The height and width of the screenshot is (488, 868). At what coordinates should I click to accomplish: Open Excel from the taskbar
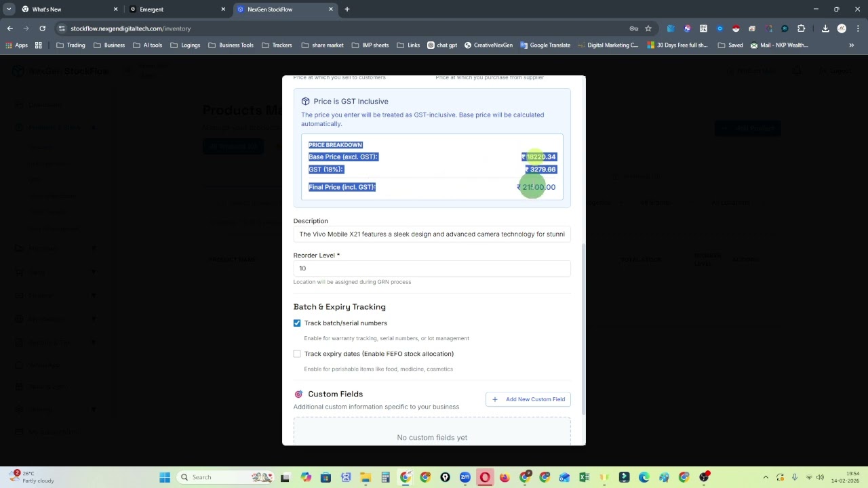point(584,477)
